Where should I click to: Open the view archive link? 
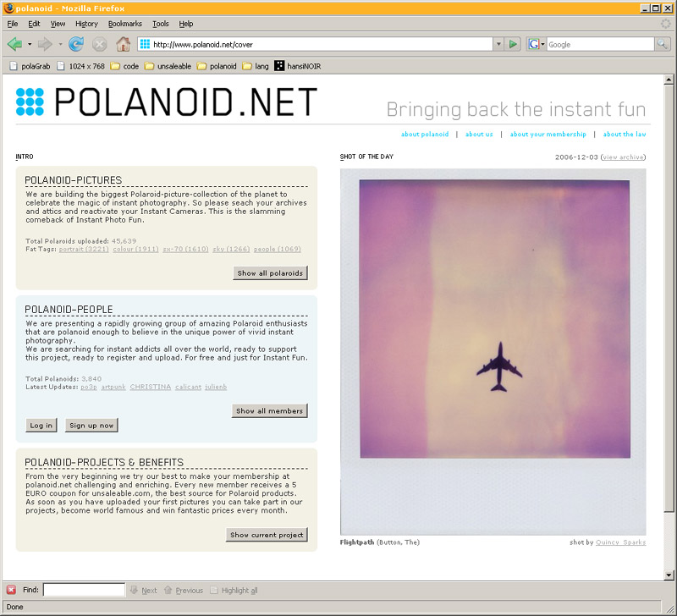click(623, 157)
